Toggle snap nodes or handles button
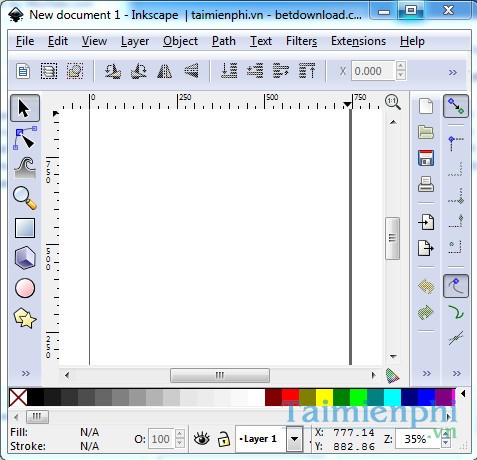 coord(456,286)
